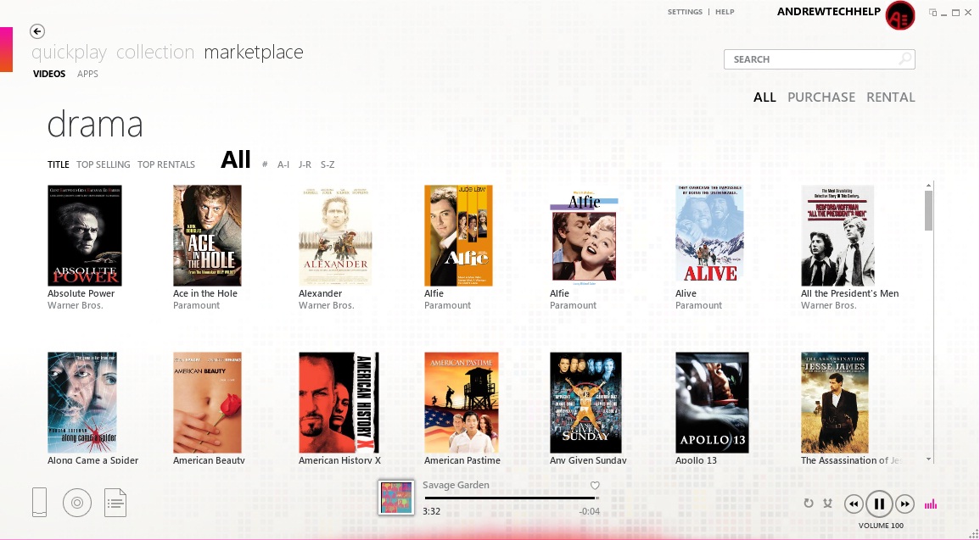Click the scrollbar up arrow
The height and width of the screenshot is (540, 980).
pyautogui.click(x=929, y=186)
